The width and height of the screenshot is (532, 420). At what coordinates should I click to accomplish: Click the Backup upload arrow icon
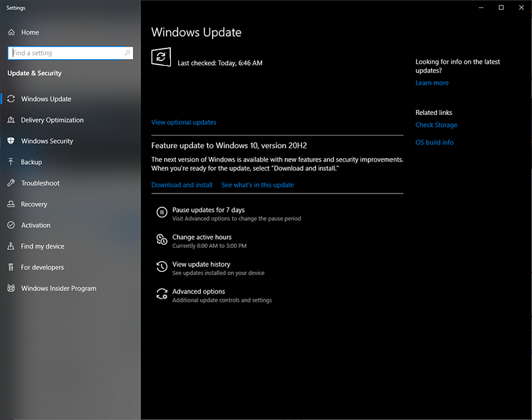11,161
